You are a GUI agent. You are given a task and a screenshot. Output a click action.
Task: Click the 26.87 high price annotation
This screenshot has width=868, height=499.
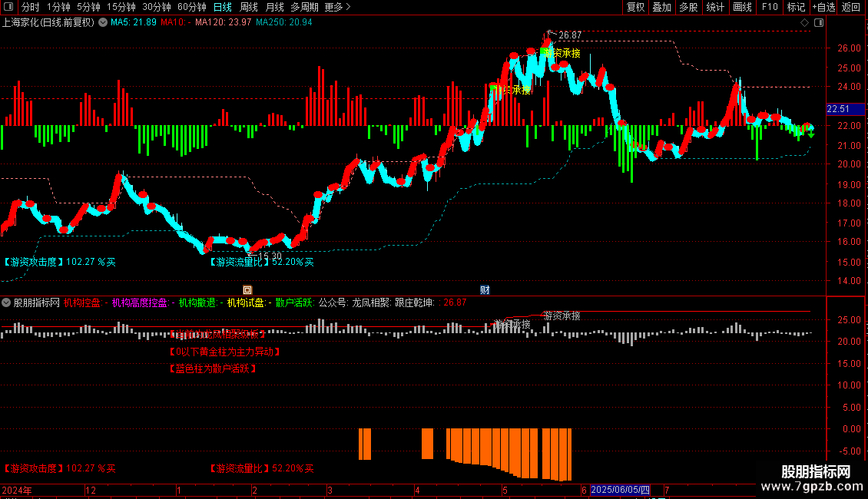(570, 35)
